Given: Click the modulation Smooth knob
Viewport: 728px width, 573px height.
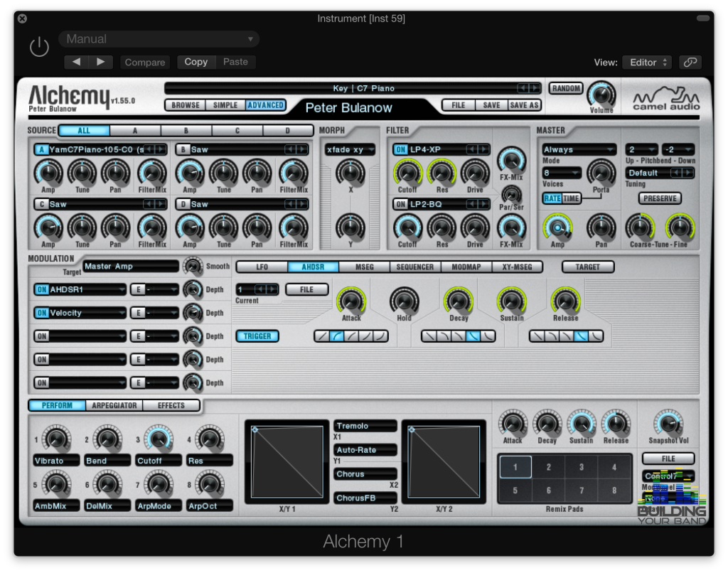Looking at the screenshot, I should 193,266.
